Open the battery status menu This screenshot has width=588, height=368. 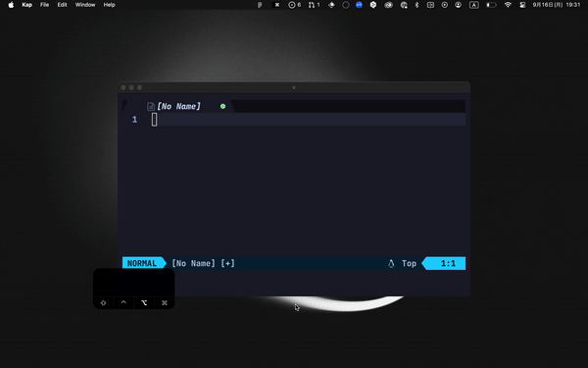[x=491, y=5]
